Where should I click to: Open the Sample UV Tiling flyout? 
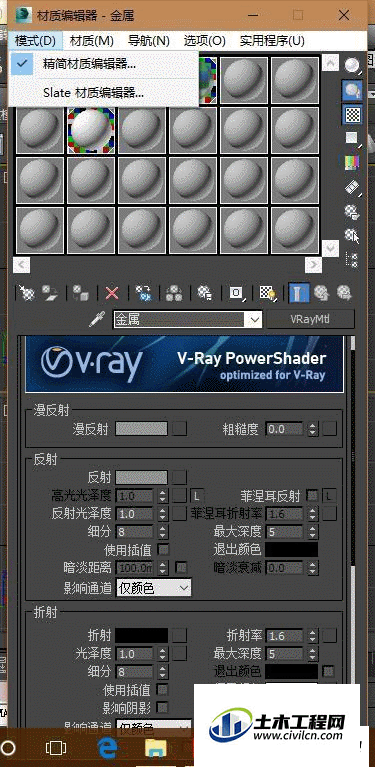[x=352, y=137]
